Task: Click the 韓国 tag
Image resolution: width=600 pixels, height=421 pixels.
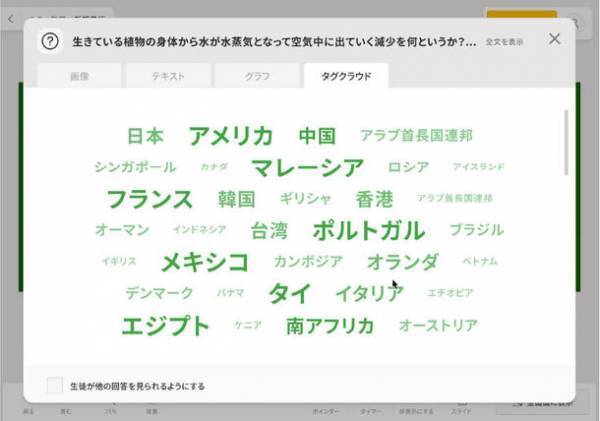Action: click(x=236, y=199)
